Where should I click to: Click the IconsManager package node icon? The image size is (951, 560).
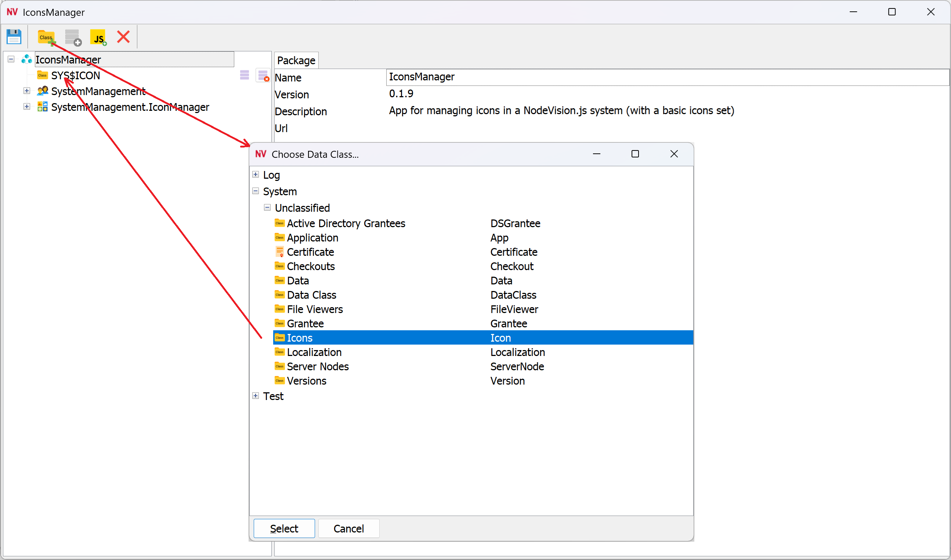point(26,59)
